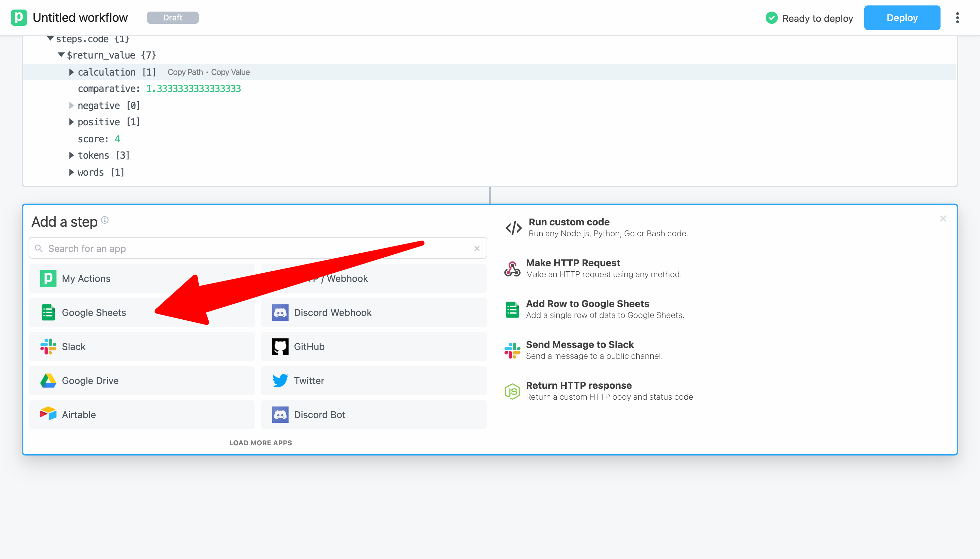Click LOAD MORE APPS link
980x559 pixels.
coord(261,443)
